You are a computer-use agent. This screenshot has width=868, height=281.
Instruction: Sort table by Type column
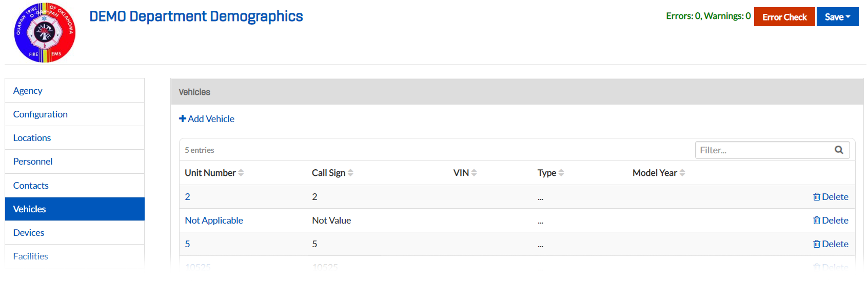550,173
